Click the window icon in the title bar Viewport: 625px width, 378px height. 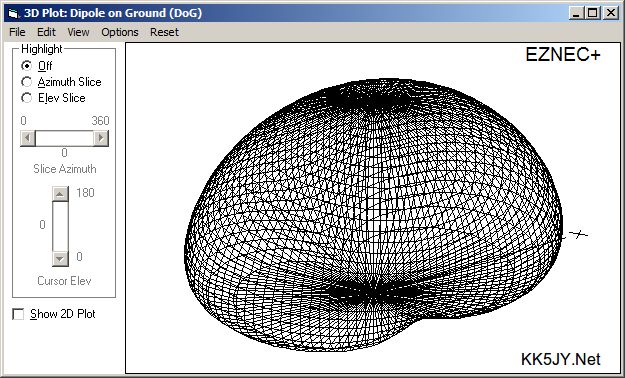[x=13, y=13]
